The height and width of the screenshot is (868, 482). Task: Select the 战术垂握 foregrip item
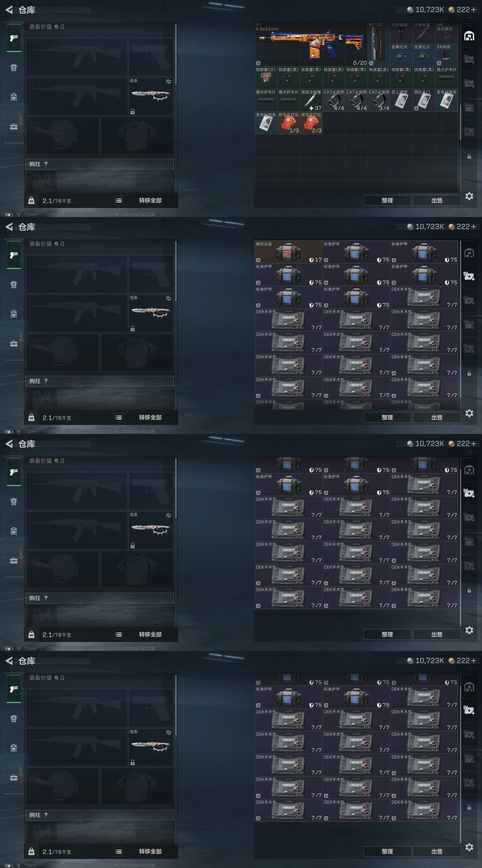[402, 33]
